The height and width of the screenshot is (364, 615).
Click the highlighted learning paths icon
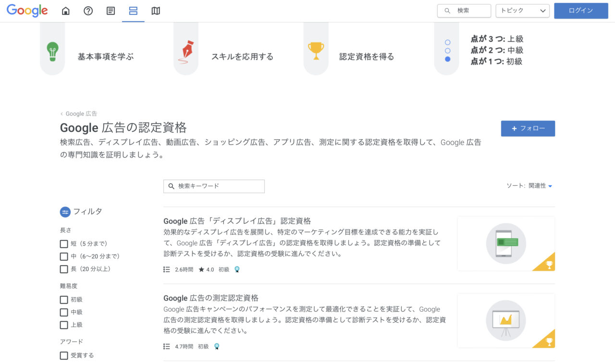click(x=133, y=11)
